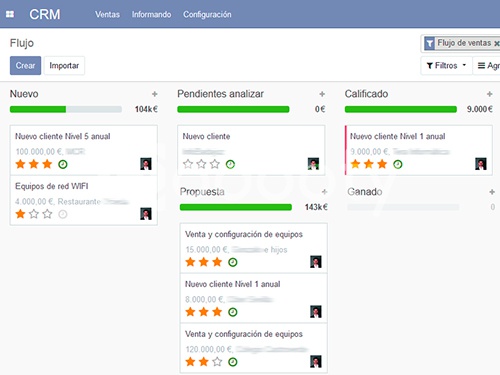
Task: Set third star on Nivel 5 anual card
Action: click(47, 164)
